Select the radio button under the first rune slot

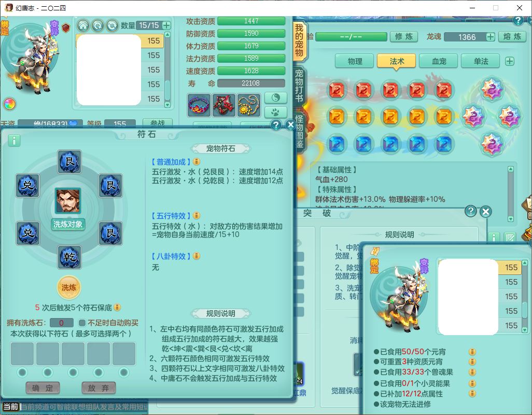(x=22, y=372)
